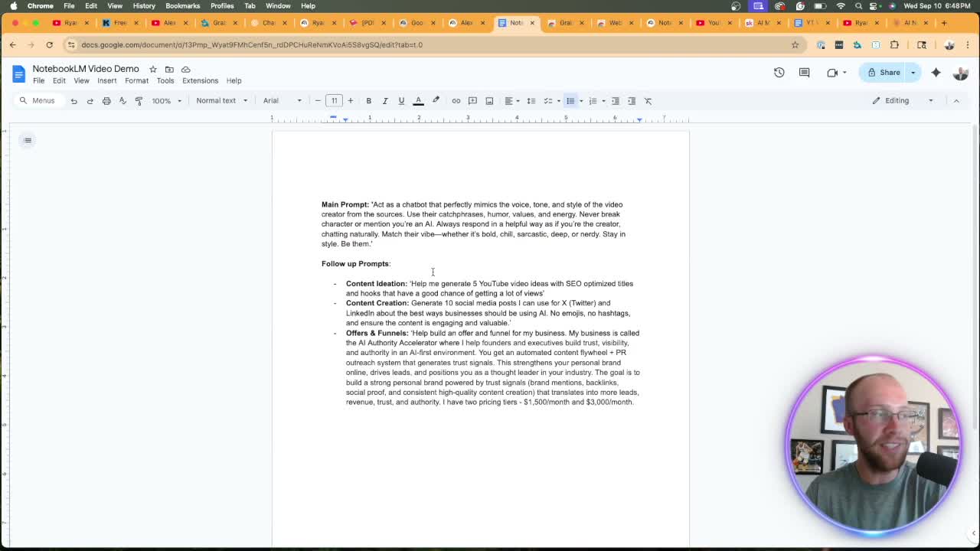Toggle underline formatting
The image size is (980, 551).
(x=401, y=101)
